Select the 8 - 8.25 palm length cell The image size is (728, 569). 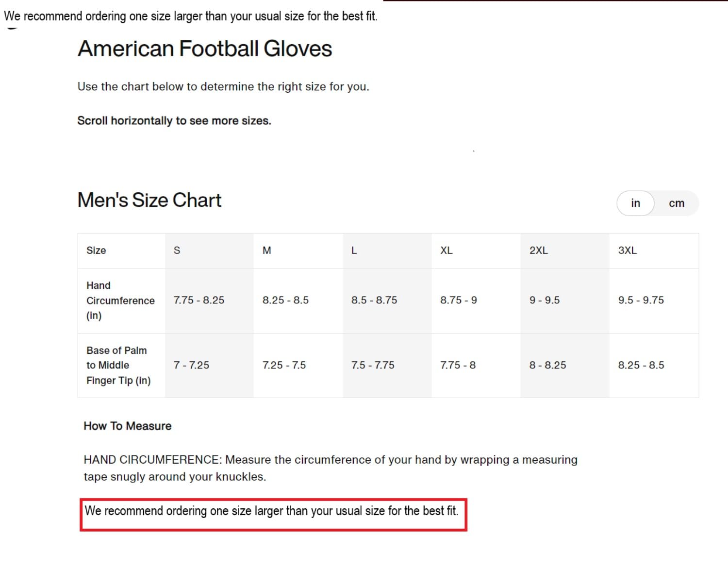pyautogui.click(x=547, y=365)
